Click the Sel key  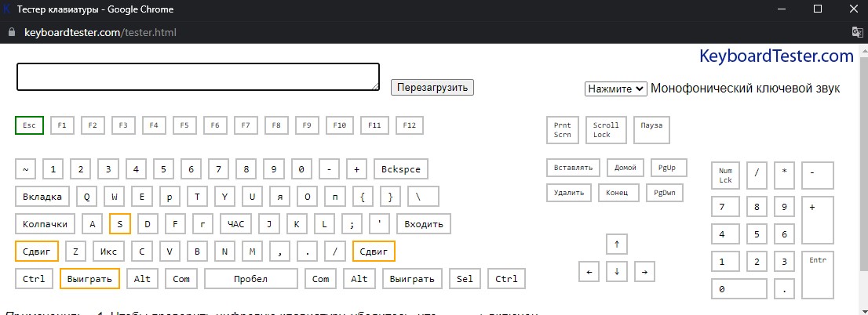[465, 278]
